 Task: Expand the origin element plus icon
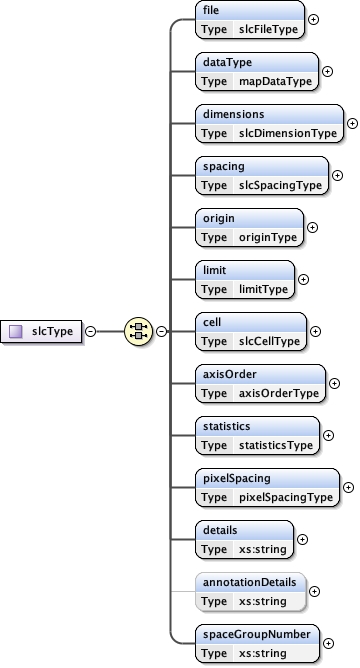click(312, 227)
